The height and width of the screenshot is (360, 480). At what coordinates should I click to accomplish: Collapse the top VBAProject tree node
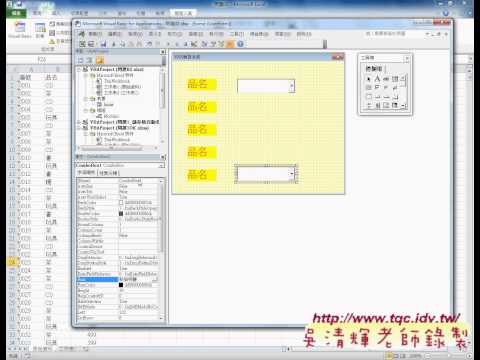pyautogui.click(x=80, y=69)
